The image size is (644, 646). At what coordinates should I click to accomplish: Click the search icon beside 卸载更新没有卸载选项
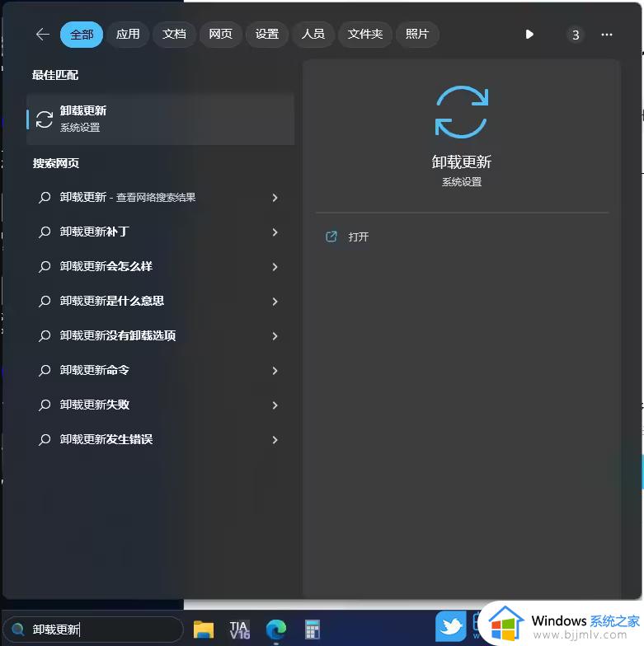click(x=45, y=336)
